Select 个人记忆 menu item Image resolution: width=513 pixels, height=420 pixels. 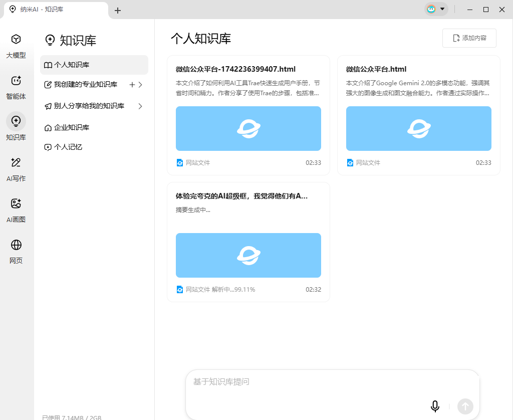94,147
